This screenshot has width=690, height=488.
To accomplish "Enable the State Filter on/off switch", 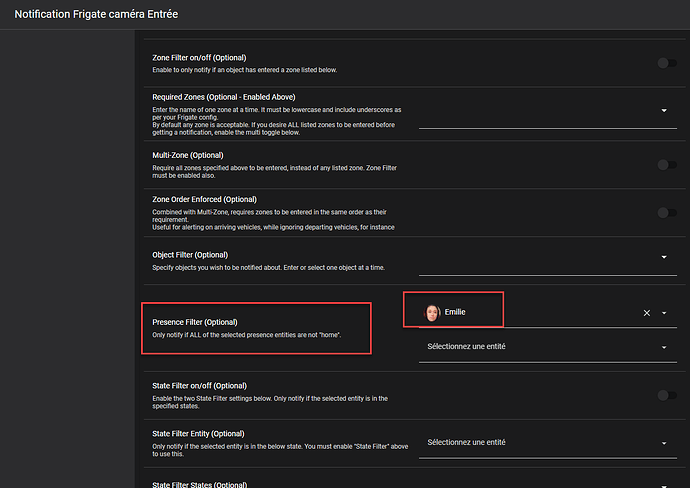I will (x=665, y=394).
